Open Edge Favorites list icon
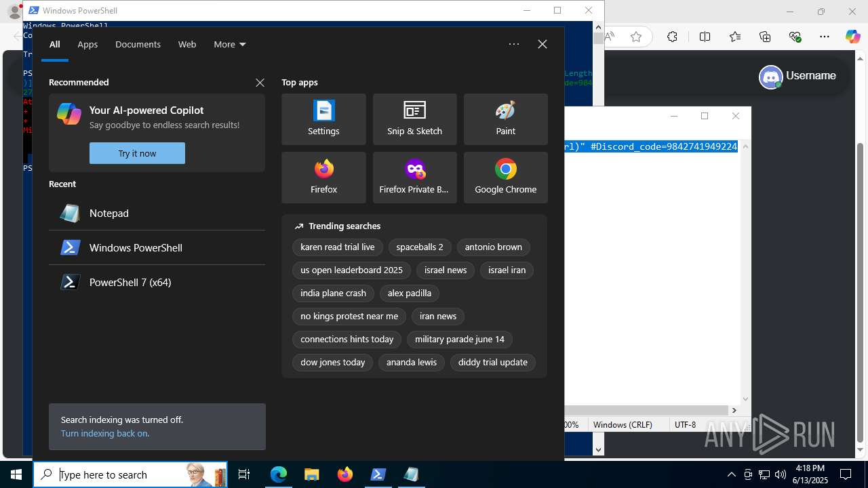This screenshot has height=488, width=868. (735, 37)
